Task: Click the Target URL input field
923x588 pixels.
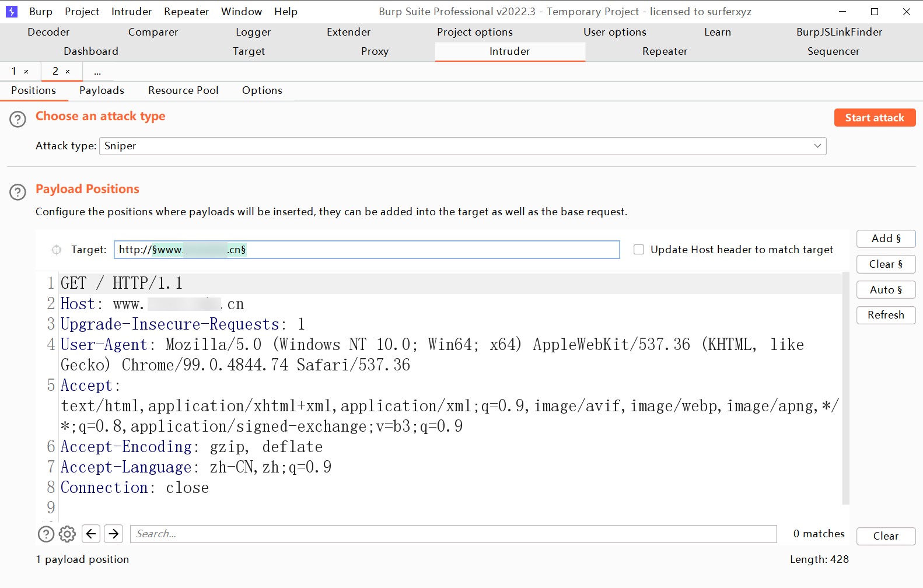Action: tap(367, 250)
